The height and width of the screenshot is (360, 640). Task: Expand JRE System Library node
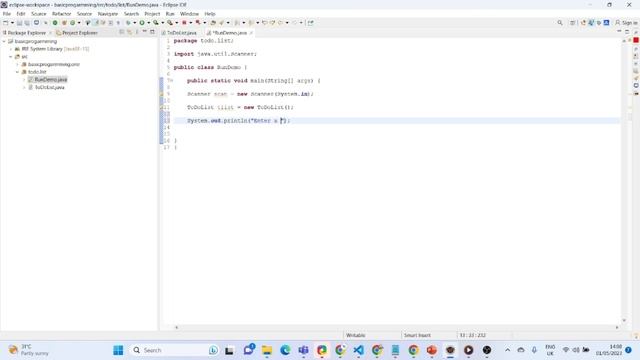(x=11, y=49)
